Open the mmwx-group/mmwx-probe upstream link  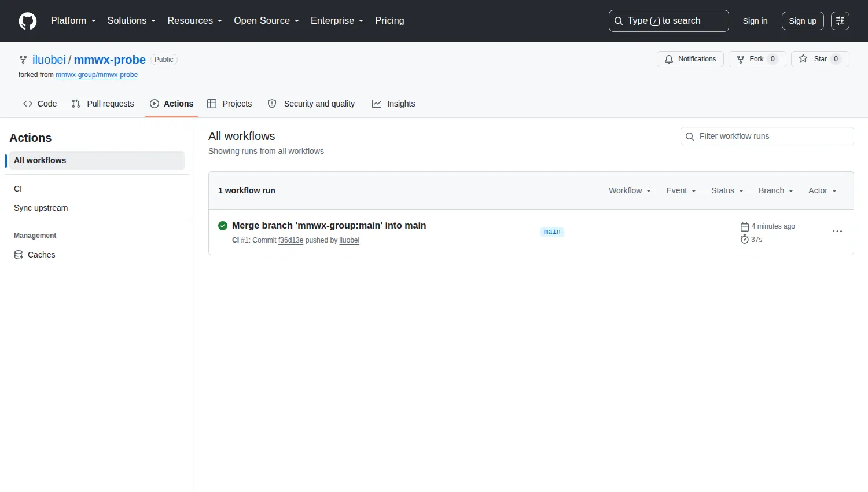coord(97,75)
